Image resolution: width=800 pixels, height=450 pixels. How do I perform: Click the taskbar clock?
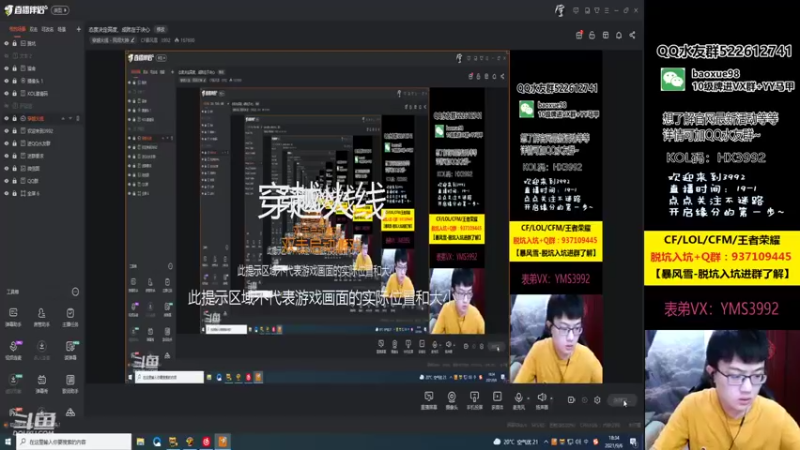[615, 442]
